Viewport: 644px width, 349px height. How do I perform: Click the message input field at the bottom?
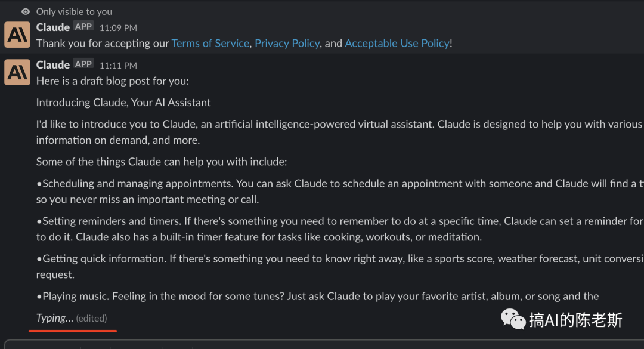click(x=324, y=344)
